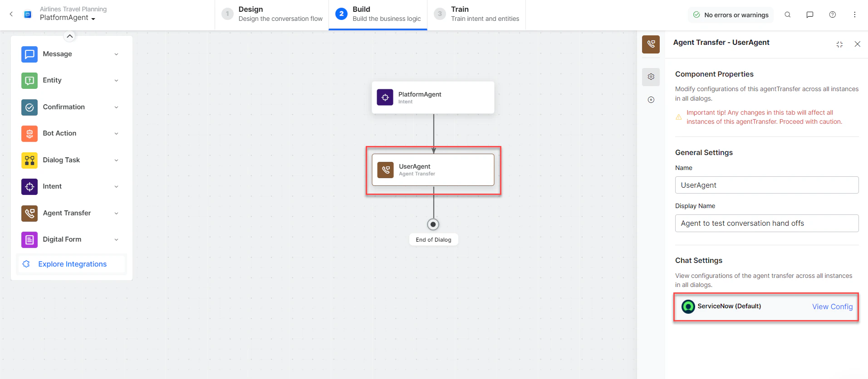The width and height of the screenshot is (868, 379).
Task: Open View Config for ServiceNow
Action: click(x=832, y=306)
